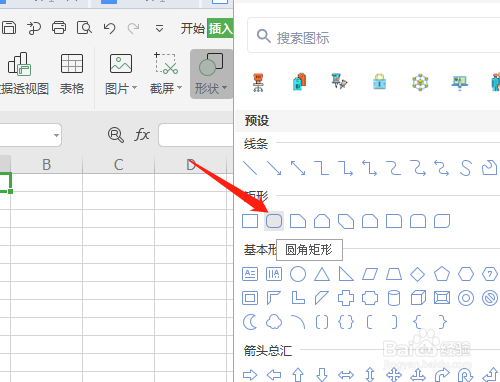Choose the double-headed arrow line shape
The width and height of the screenshot is (500, 382).
pyautogui.click(x=298, y=168)
